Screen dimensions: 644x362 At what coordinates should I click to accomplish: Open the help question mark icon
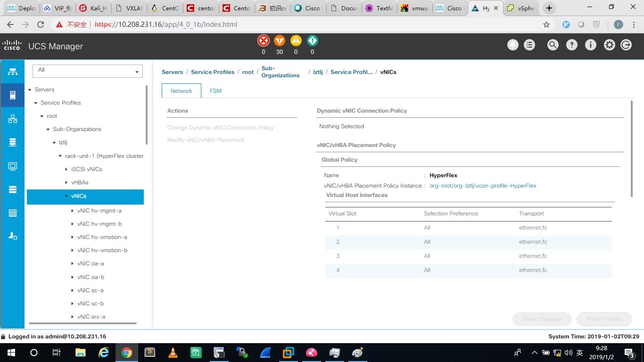point(571,45)
